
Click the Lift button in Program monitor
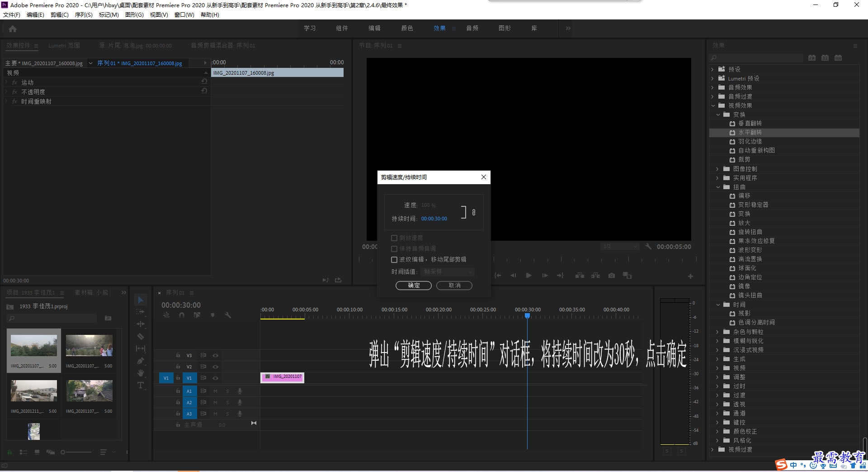point(580,275)
